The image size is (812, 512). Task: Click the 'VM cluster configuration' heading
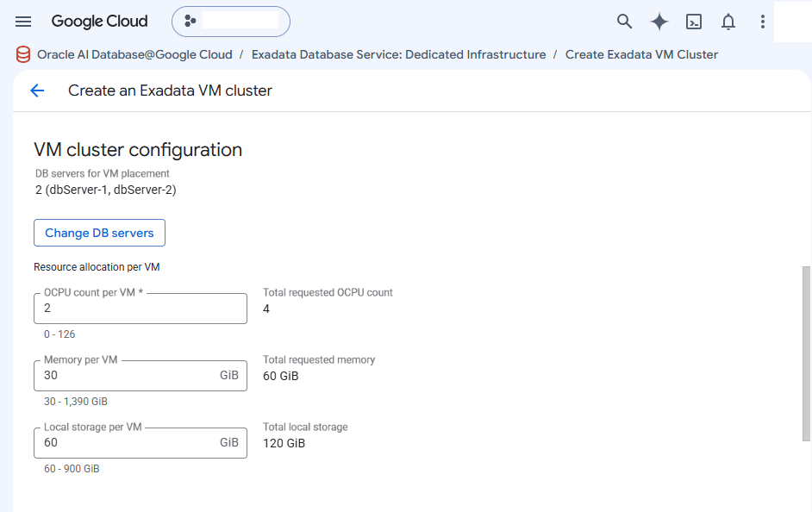tap(138, 150)
